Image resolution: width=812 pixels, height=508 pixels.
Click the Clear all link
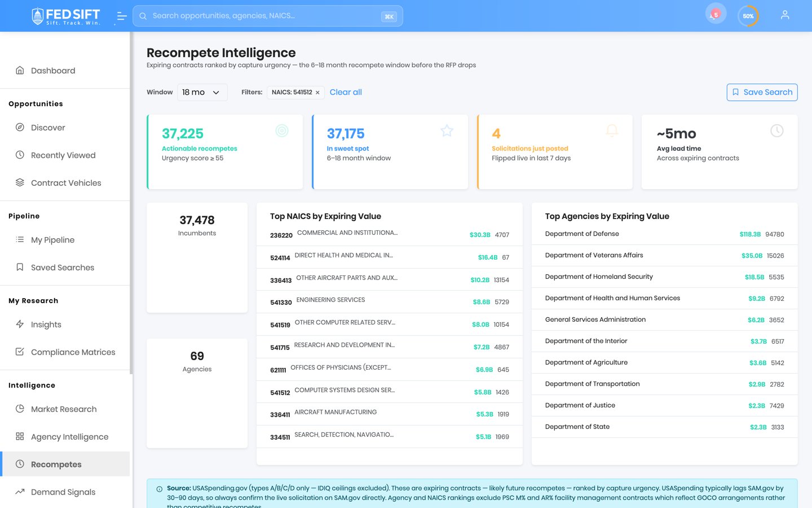tap(346, 93)
